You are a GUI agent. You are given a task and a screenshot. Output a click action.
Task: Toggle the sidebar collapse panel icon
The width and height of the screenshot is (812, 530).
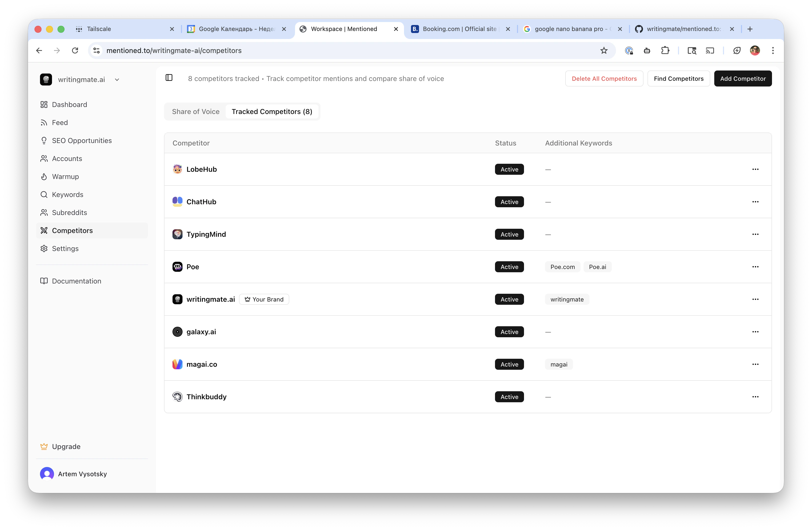coord(169,78)
